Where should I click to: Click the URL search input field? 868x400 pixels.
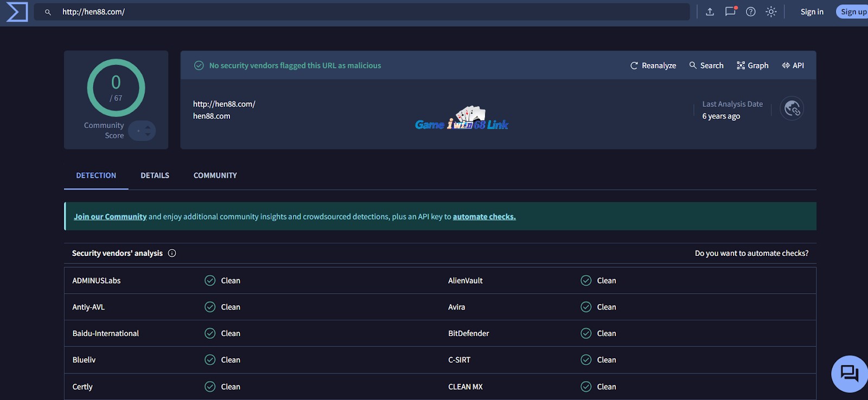point(362,12)
